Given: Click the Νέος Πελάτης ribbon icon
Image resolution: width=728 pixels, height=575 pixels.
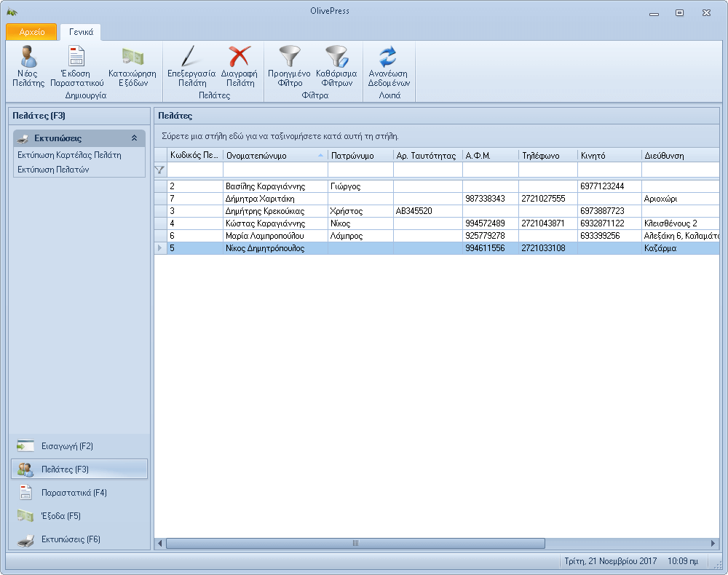Looking at the screenshot, I should (28, 57).
